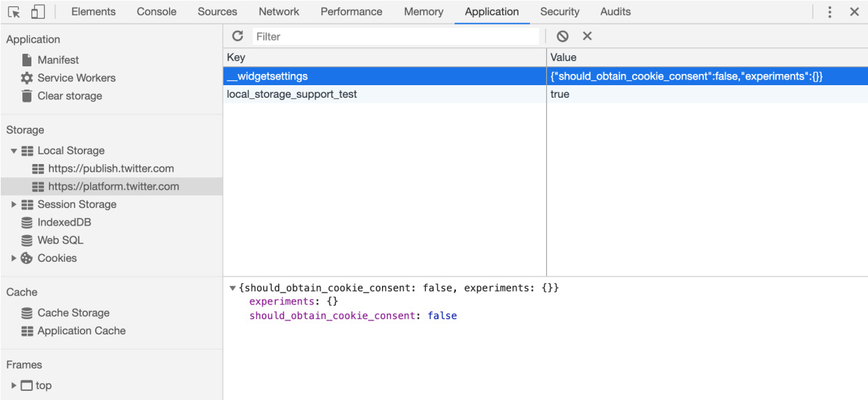
Task: Switch to the Audits tab
Action: click(x=615, y=12)
